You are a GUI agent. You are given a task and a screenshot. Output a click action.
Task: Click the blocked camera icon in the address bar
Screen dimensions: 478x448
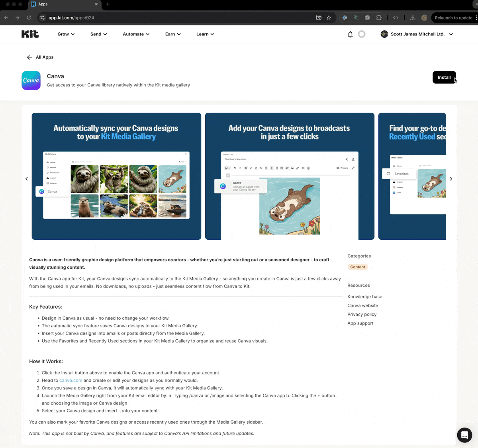319,18
